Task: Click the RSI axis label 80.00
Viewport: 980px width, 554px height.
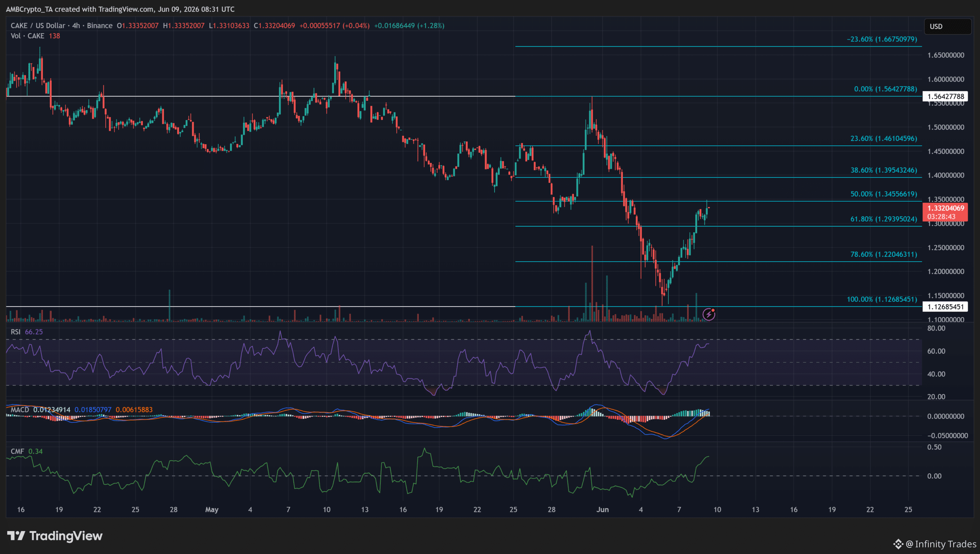Action: 936,328
